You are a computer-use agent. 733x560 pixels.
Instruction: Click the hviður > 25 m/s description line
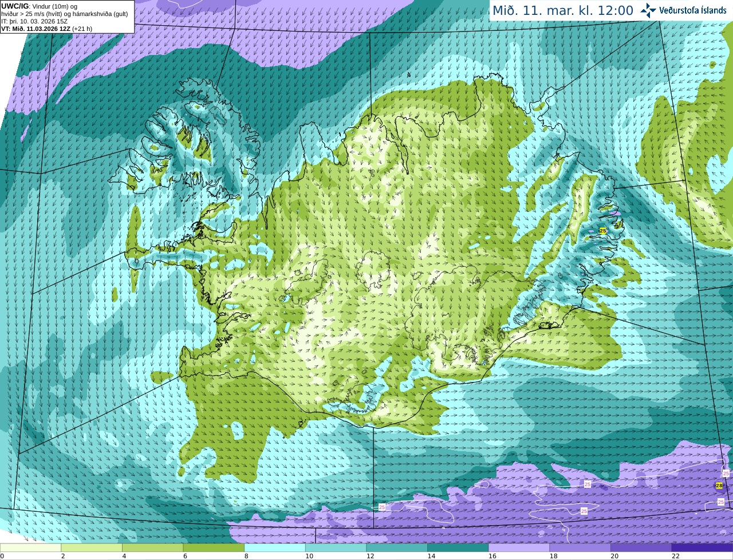[x=65, y=14]
